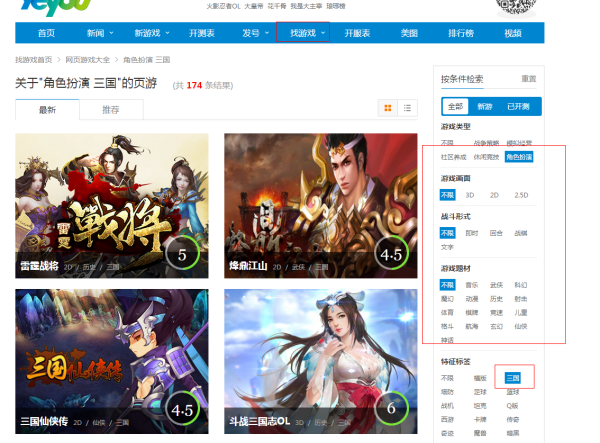Open the 雷霆战将 game card
The image size is (600, 443).
(x=112, y=205)
